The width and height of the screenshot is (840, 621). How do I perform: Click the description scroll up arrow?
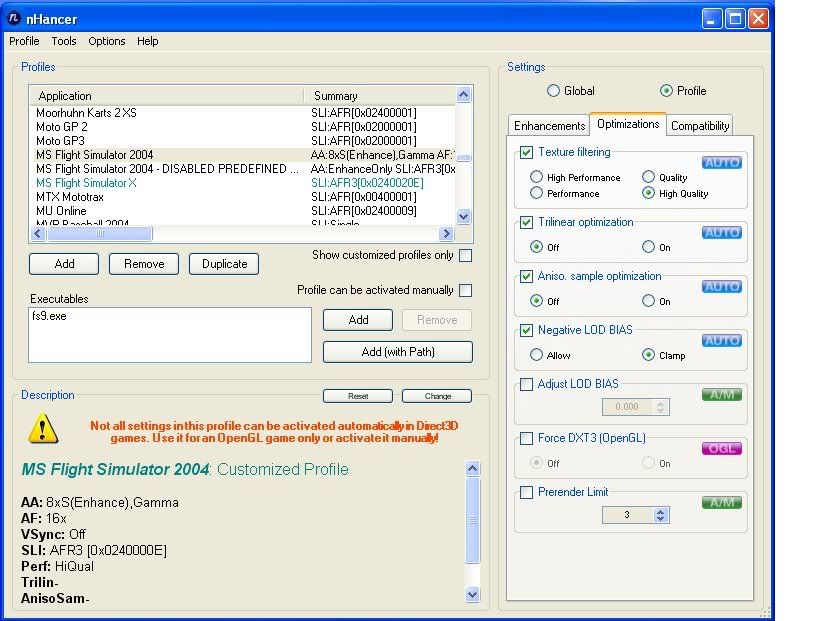coord(472,469)
